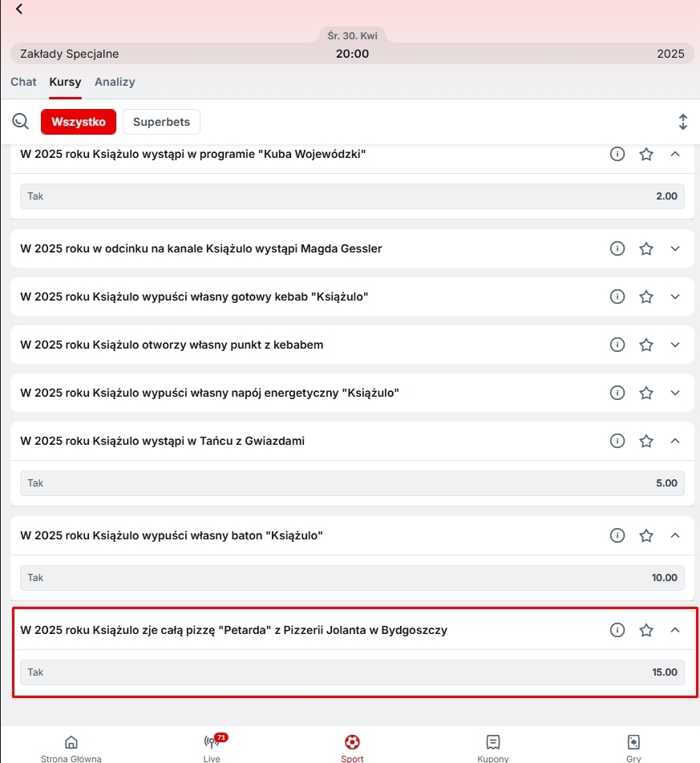
Task: Star the pizza "Petarda" bet
Action: pos(646,631)
